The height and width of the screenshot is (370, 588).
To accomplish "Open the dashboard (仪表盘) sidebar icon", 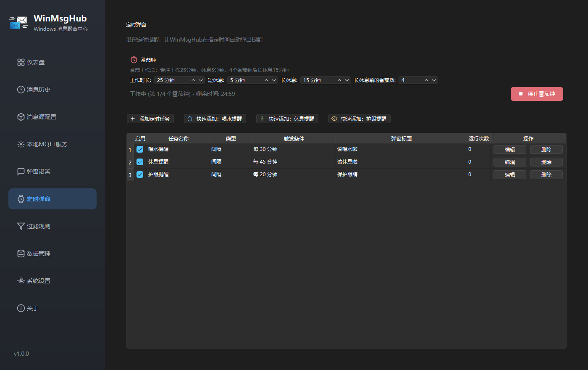I will (x=21, y=62).
